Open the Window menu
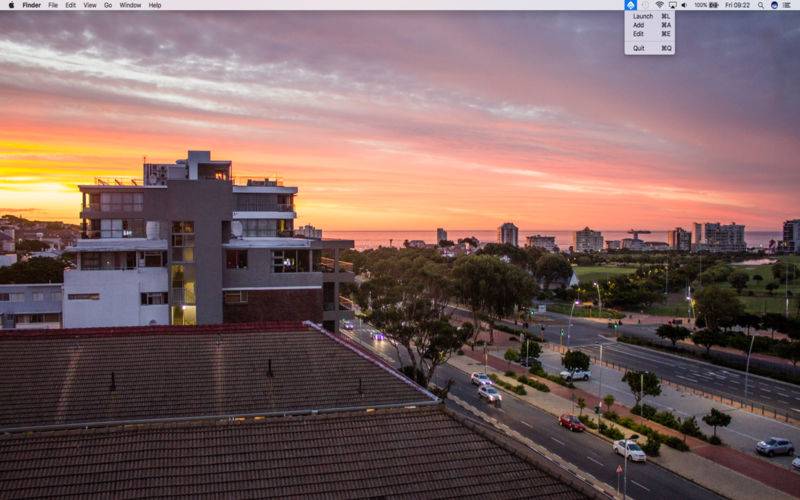 [x=130, y=5]
